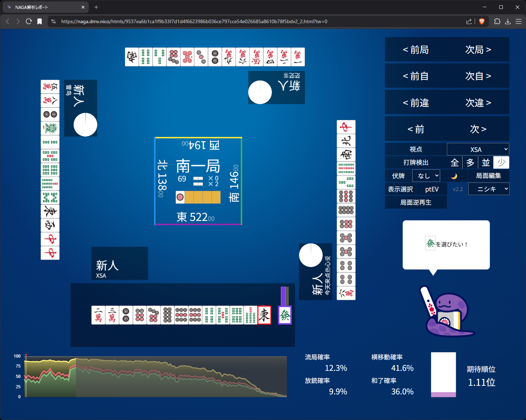Click the win-rate graph timeline
526x420 pixels.
pos(156,376)
